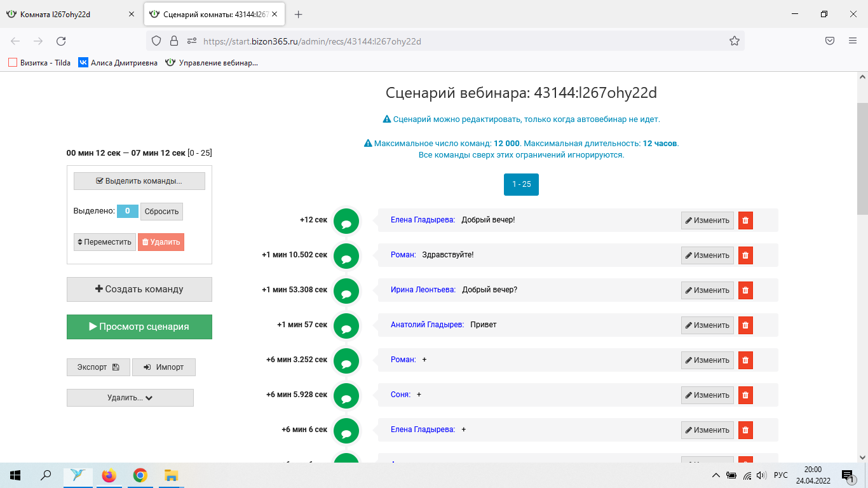Open the Pocket save icon in toolbar
This screenshot has width=868, height=488.
830,41
